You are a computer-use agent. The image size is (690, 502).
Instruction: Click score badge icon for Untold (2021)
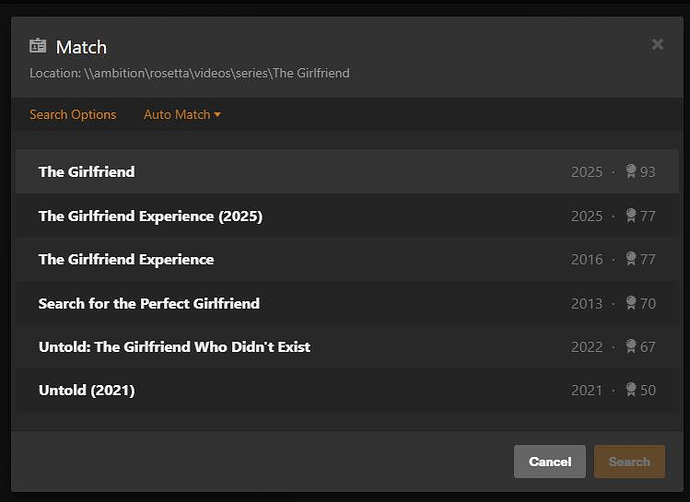point(631,390)
